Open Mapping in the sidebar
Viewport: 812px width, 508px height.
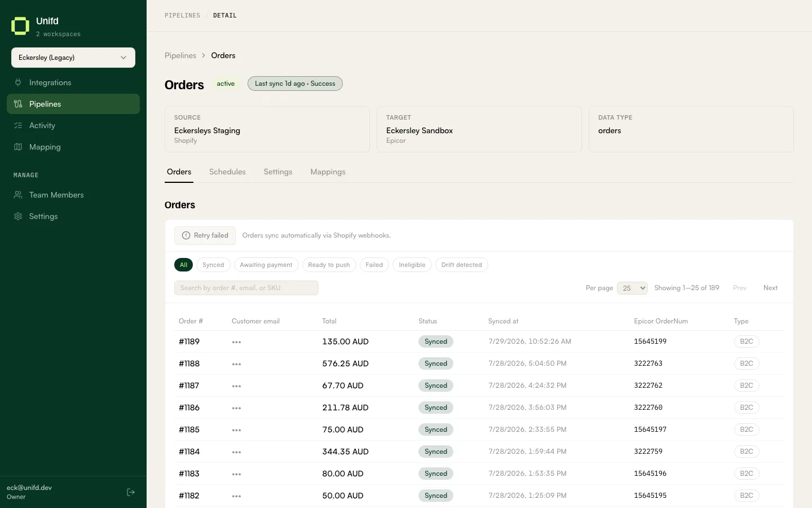[x=73, y=147]
